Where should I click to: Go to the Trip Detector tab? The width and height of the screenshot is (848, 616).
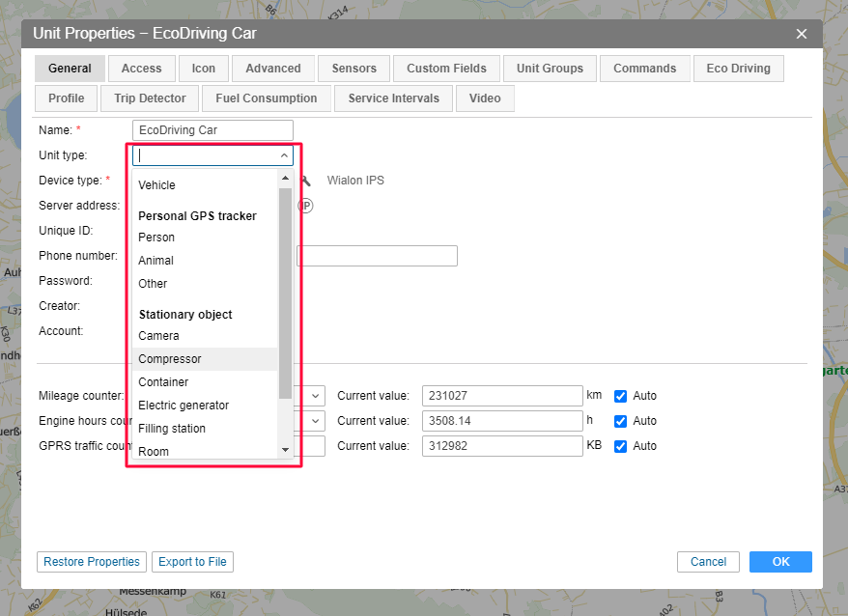point(151,98)
